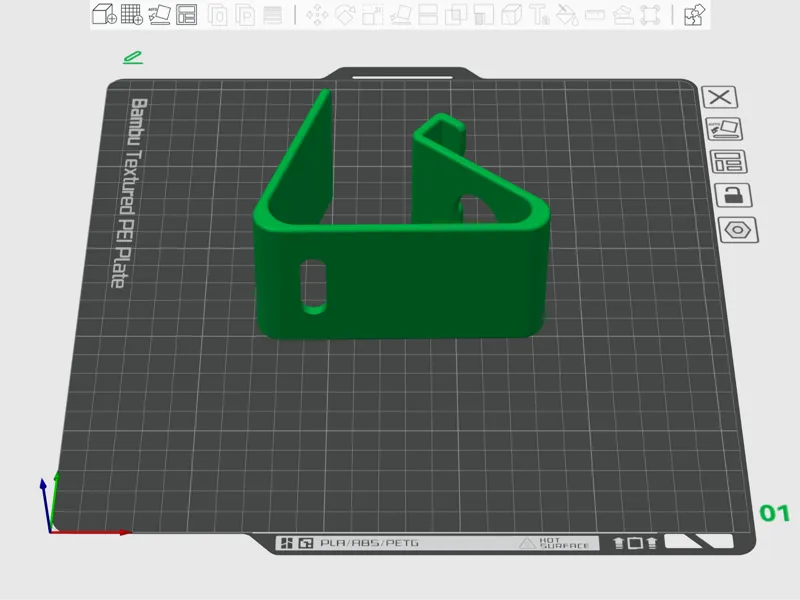
Task: Select the Split to parts icon
Action: [245, 15]
